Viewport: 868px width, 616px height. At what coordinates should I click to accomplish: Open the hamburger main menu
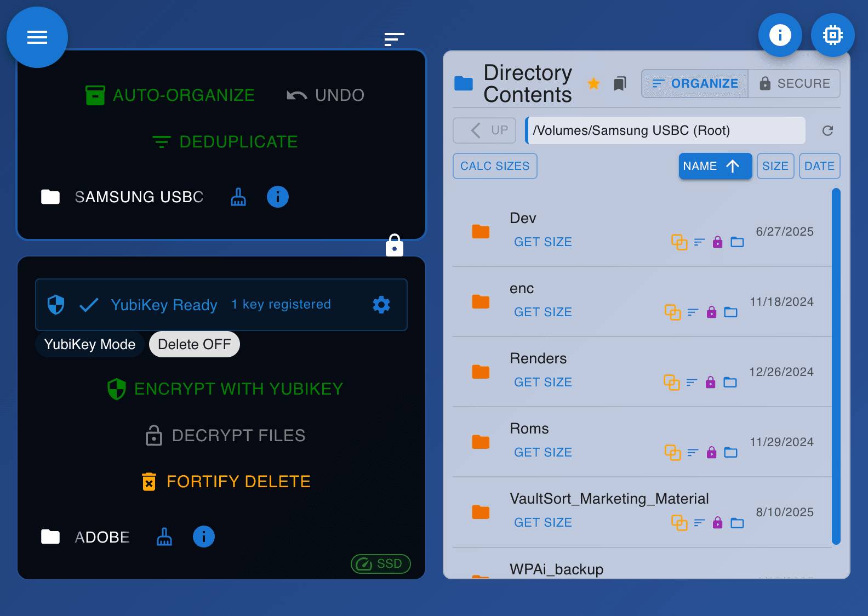pos(37,37)
